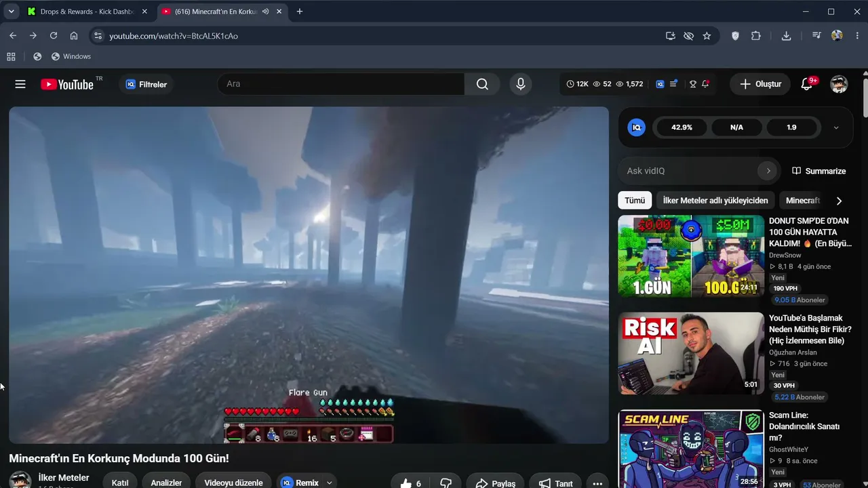Open YouTube'a Başlamak Neden video title
Viewport: 868px width, 488px height.
pyautogui.click(x=810, y=329)
